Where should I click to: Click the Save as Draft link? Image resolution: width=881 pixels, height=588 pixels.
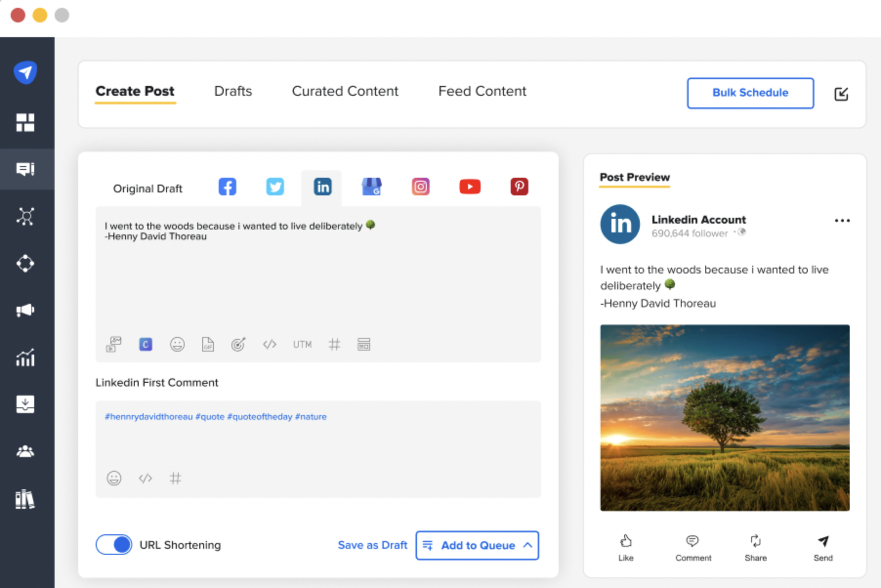373,545
